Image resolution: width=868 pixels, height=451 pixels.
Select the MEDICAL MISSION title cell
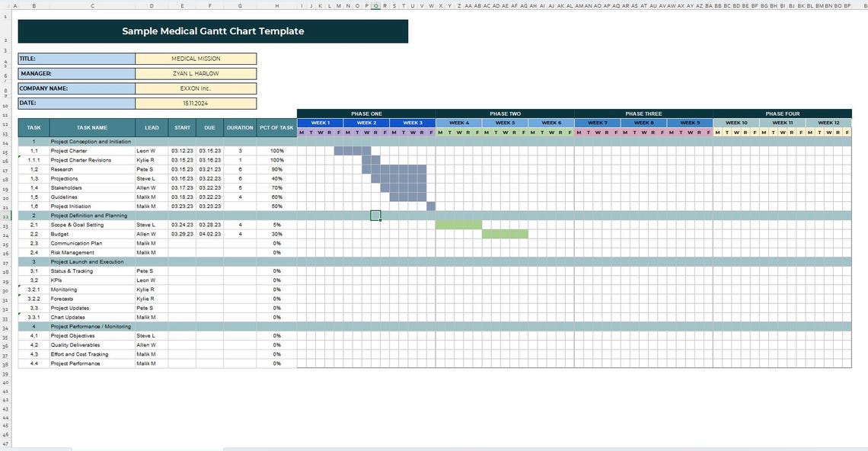click(x=195, y=59)
